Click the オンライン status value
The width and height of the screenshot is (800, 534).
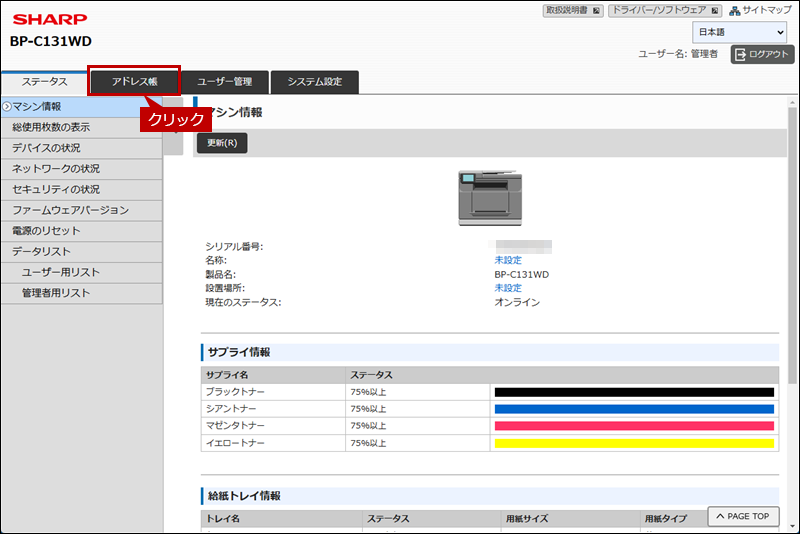517,302
